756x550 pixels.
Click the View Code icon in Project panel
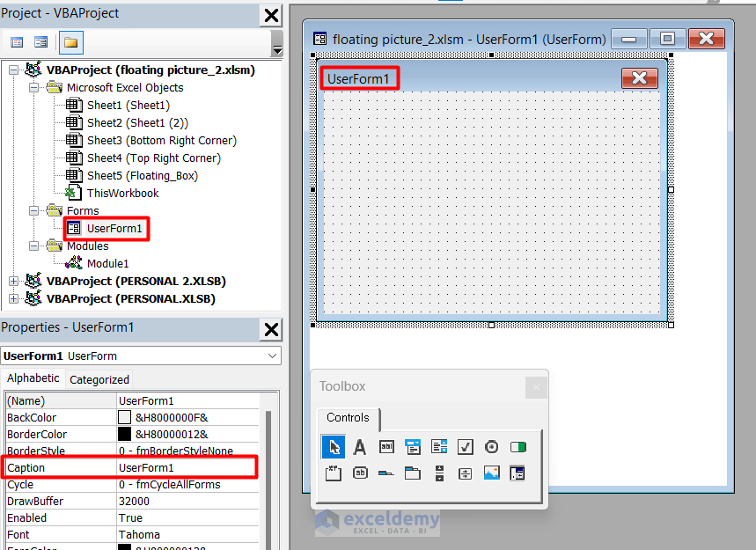pyautogui.click(x=17, y=42)
